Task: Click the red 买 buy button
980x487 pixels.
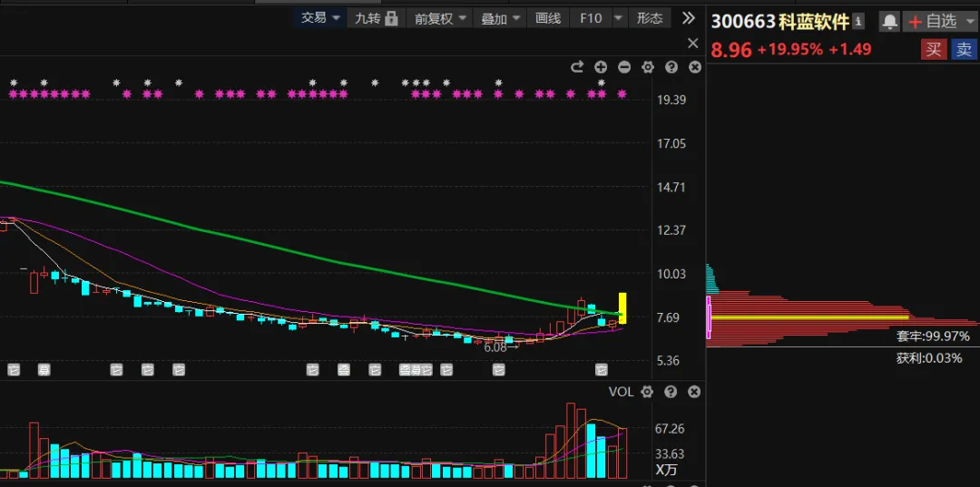Action: [x=933, y=49]
